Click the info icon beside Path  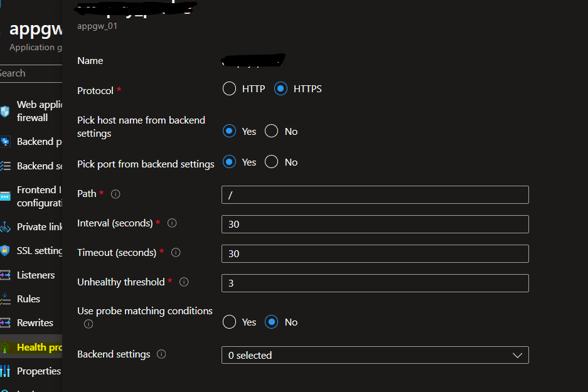[115, 194]
